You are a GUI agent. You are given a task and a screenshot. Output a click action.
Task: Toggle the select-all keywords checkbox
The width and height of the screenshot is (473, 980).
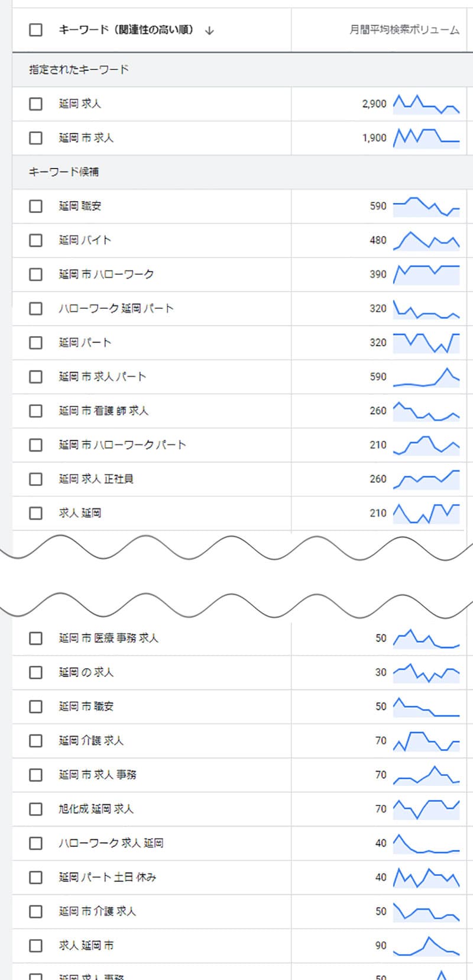36,30
